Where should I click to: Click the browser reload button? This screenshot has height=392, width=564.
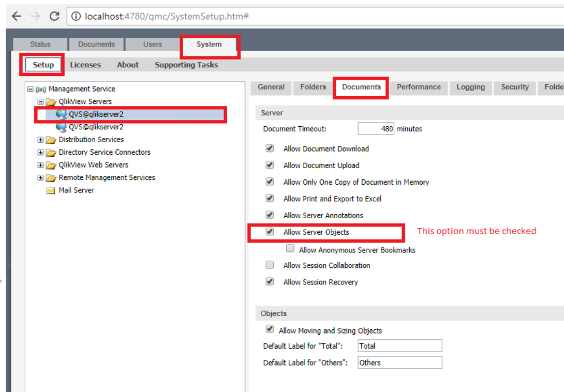(54, 16)
